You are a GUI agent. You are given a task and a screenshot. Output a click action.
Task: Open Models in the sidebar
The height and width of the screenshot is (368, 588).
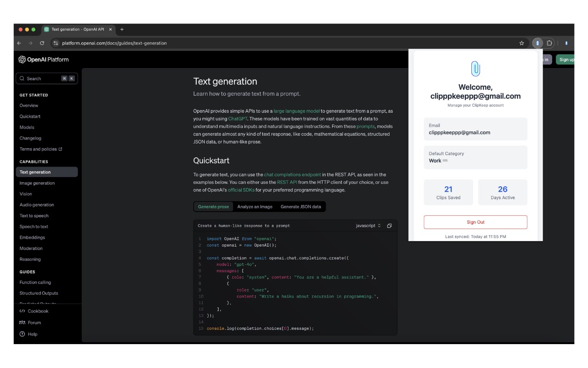click(x=27, y=127)
